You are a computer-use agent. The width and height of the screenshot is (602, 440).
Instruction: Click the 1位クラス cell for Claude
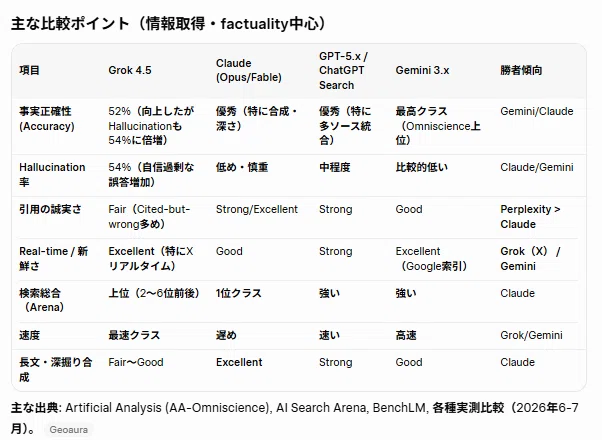coord(238,293)
